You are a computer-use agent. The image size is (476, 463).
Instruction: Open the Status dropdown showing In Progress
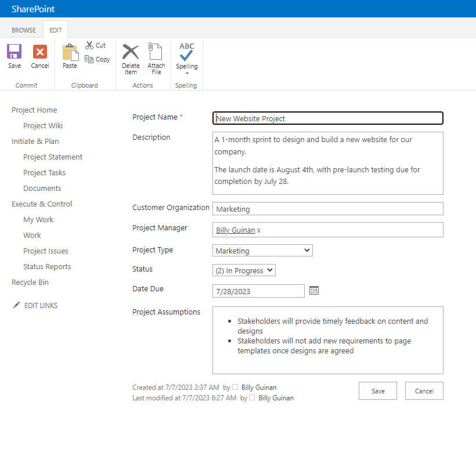point(244,270)
